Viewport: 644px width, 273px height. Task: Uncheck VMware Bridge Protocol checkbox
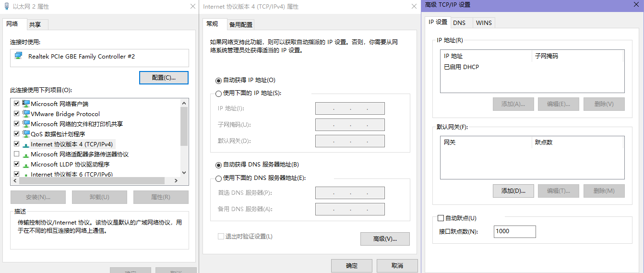[x=17, y=114]
